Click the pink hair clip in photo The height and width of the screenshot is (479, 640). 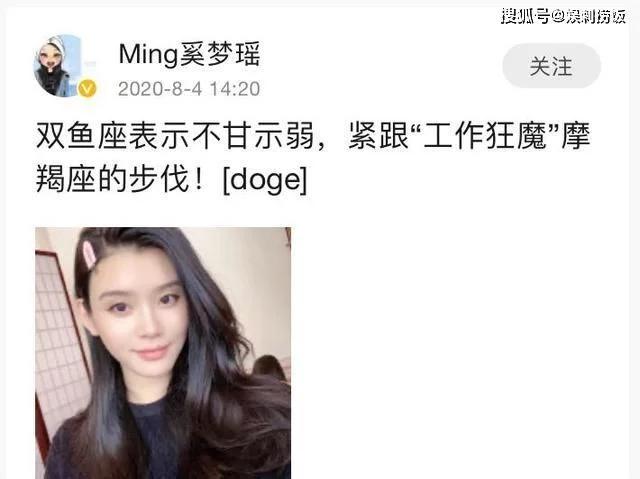[x=89, y=254]
